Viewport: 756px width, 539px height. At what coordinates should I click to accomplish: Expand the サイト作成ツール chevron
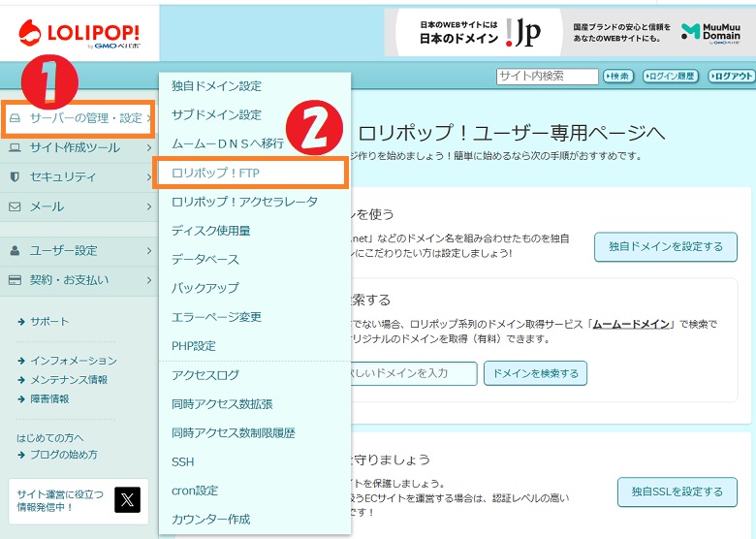pos(149,147)
